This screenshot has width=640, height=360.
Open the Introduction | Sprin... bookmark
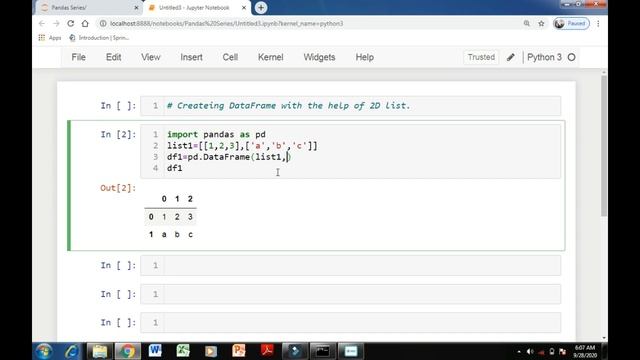tap(99, 38)
